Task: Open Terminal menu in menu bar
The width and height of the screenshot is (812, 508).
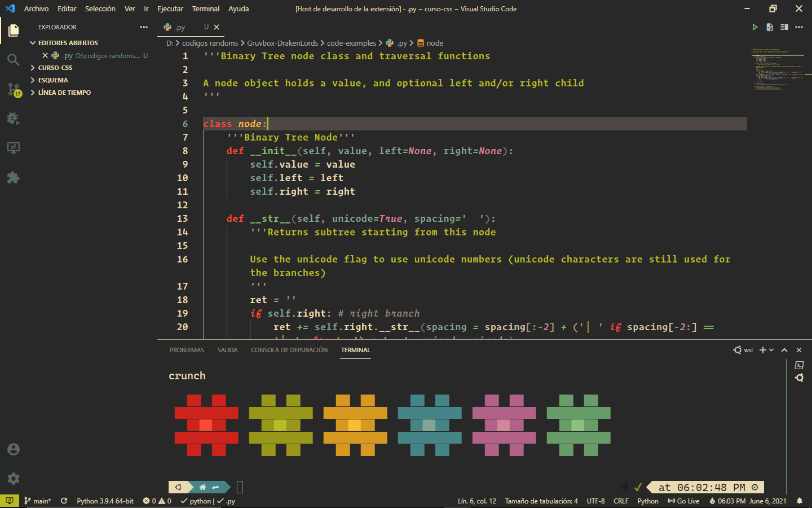Action: (x=206, y=8)
